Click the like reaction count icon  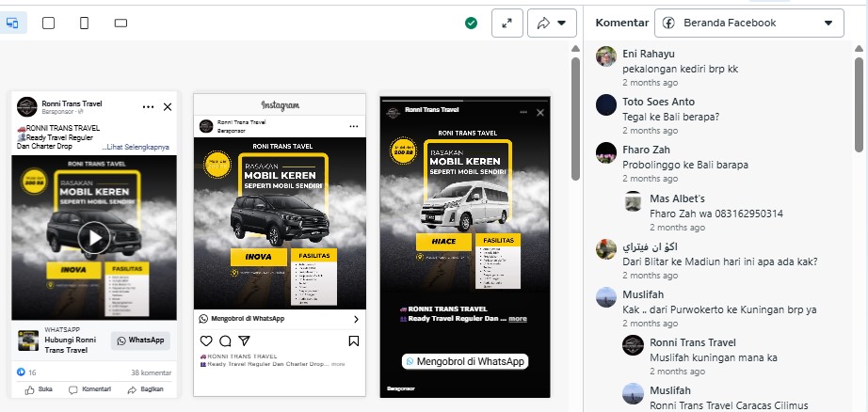(x=21, y=372)
